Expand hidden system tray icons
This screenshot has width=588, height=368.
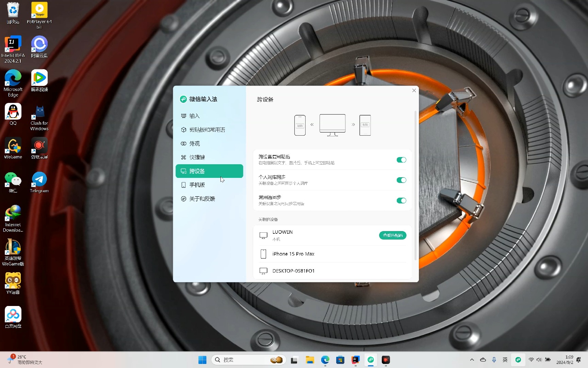pyautogui.click(x=472, y=360)
